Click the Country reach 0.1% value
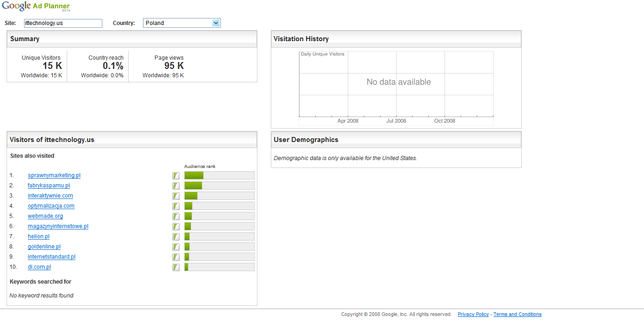Screen dimensions: 644x322 click(113, 66)
